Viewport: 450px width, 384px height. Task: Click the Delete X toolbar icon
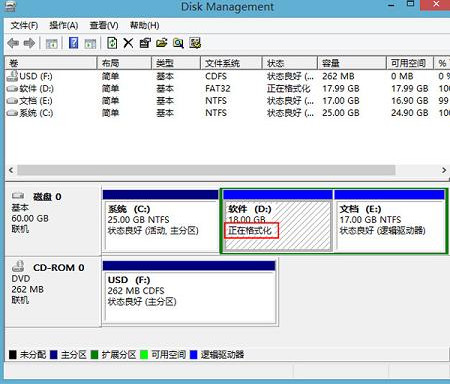(128, 43)
